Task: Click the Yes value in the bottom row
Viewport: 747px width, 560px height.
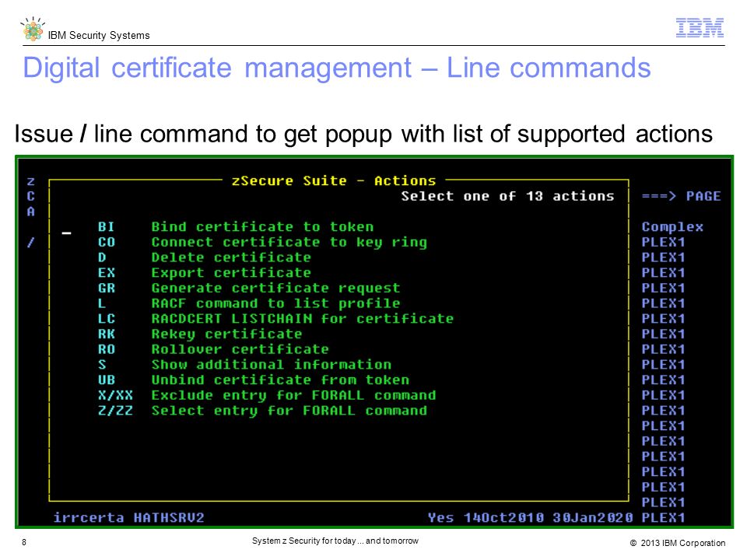Action: coord(440,518)
